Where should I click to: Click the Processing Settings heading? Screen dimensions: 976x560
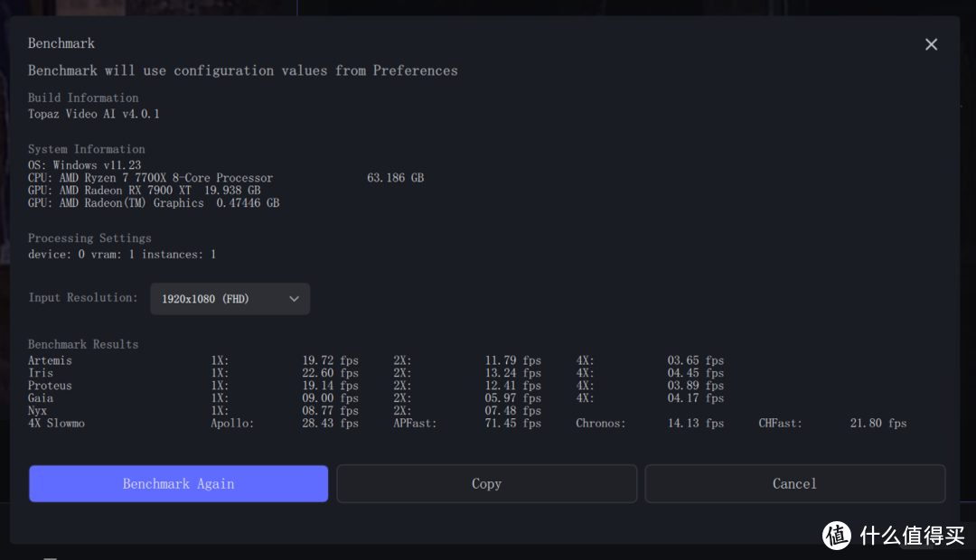pos(89,238)
